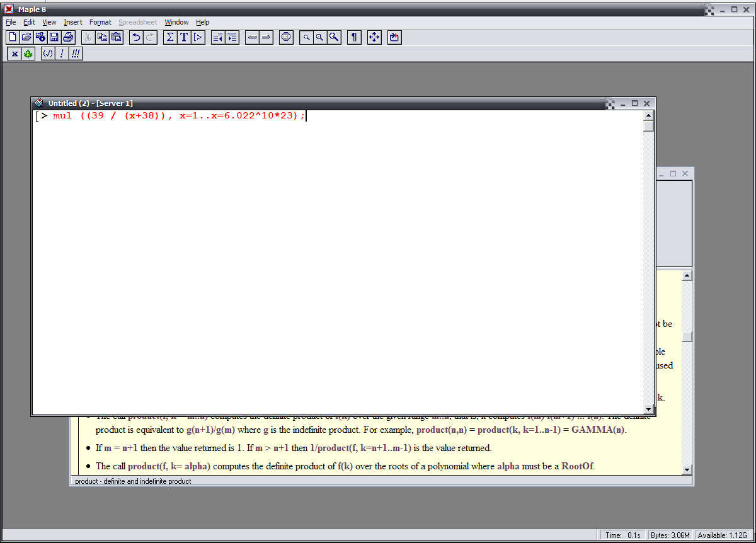
Task: Click the 'RootOf' text in the help page
Action: click(578, 467)
